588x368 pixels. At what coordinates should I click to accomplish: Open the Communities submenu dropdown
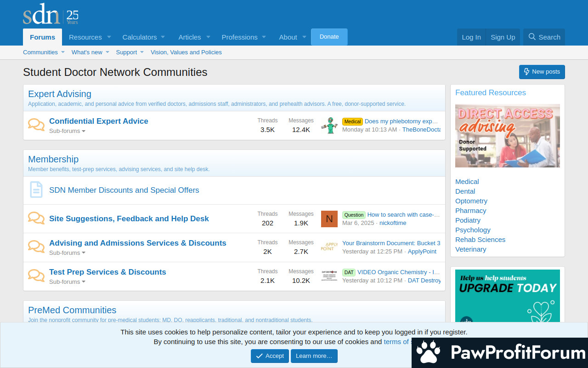pyautogui.click(x=63, y=52)
